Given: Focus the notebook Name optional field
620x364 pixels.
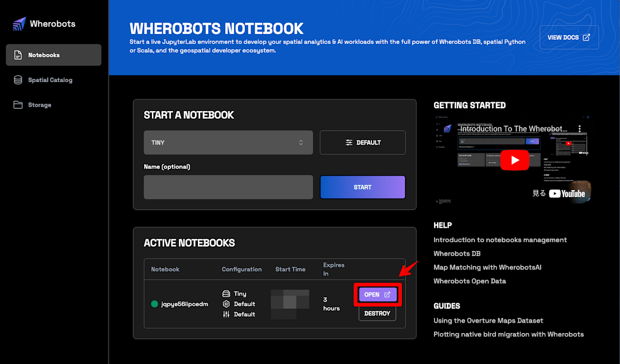Looking at the screenshot, I should (x=228, y=187).
